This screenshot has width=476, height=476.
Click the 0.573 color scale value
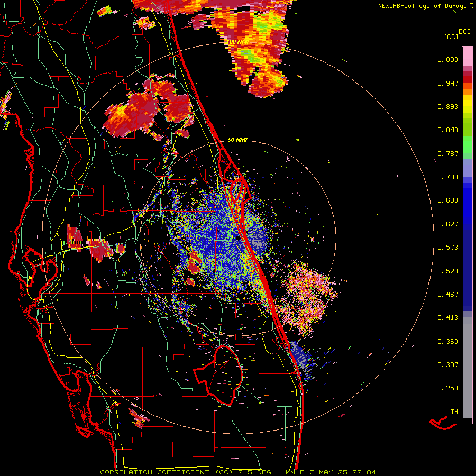tap(448, 248)
